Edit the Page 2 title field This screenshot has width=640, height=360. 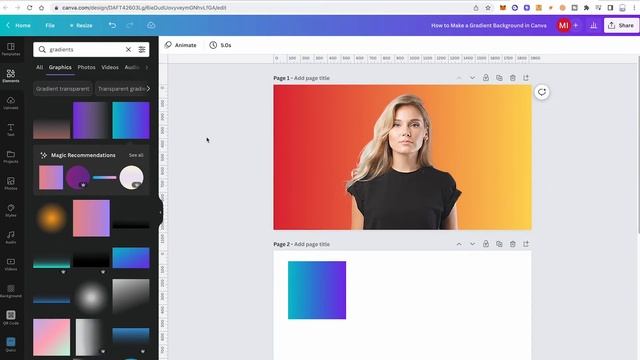click(x=312, y=244)
